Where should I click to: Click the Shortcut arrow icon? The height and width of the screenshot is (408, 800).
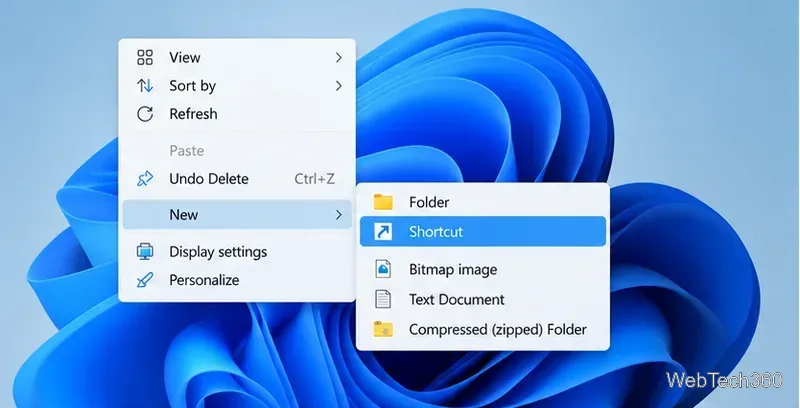click(x=383, y=232)
